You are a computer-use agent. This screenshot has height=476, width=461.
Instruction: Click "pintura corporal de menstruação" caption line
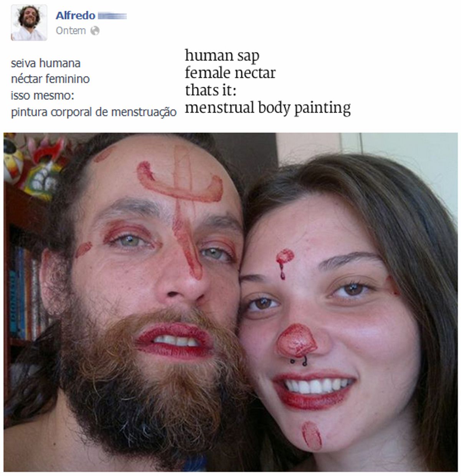point(94,113)
